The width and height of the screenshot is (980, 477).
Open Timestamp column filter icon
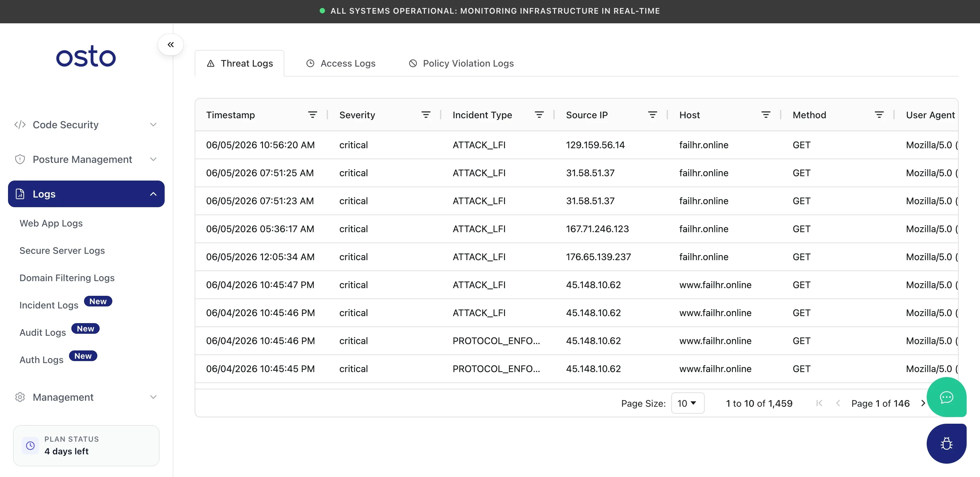click(x=312, y=115)
